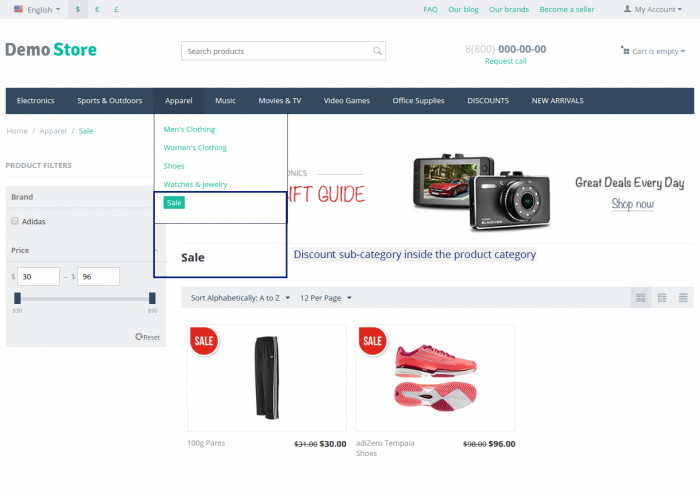Screen dimensions: 700x499
Task: Open Movies & TV menu
Action: (280, 101)
